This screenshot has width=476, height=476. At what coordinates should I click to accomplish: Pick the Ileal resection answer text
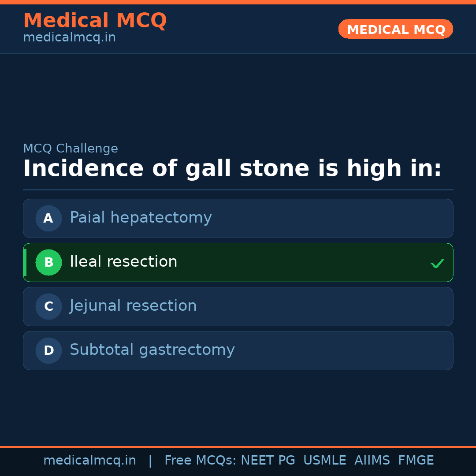click(123, 262)
